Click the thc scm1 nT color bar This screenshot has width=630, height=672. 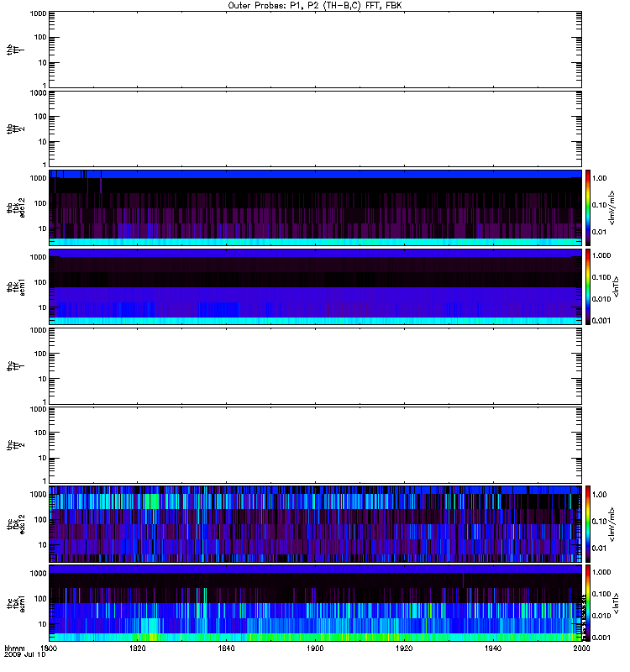pyautogui.click(x=588, y=603)
